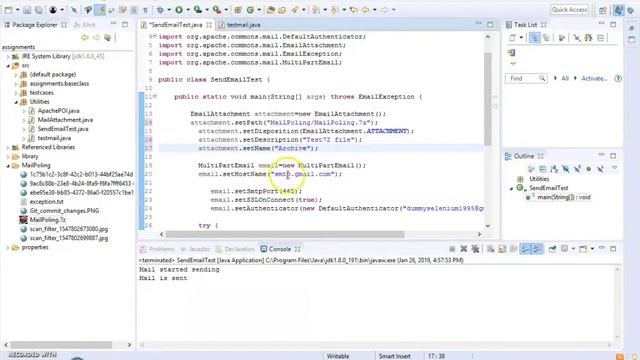Image resolution: width=640 pixels, height=360 pixels.
Task: Click Remove All Terminated Launches icon in Console
Action: [x=476, y=249]
